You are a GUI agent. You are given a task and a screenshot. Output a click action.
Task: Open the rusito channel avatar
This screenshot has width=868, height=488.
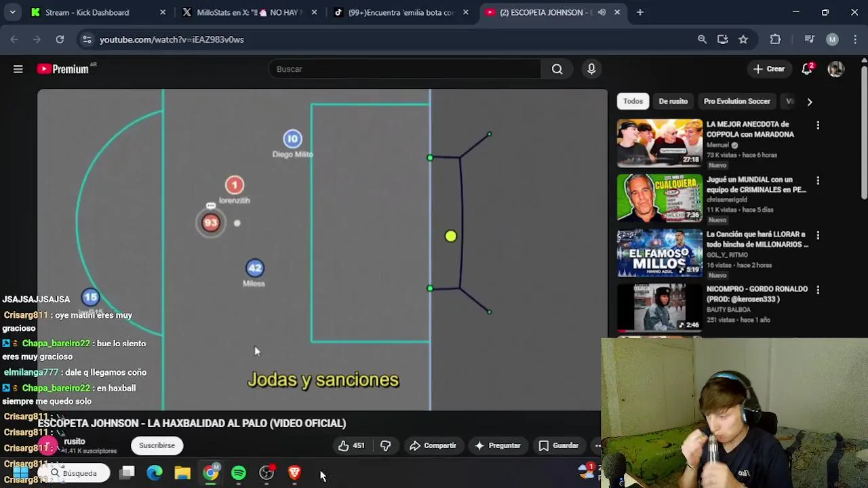click(x=47, y=445)
